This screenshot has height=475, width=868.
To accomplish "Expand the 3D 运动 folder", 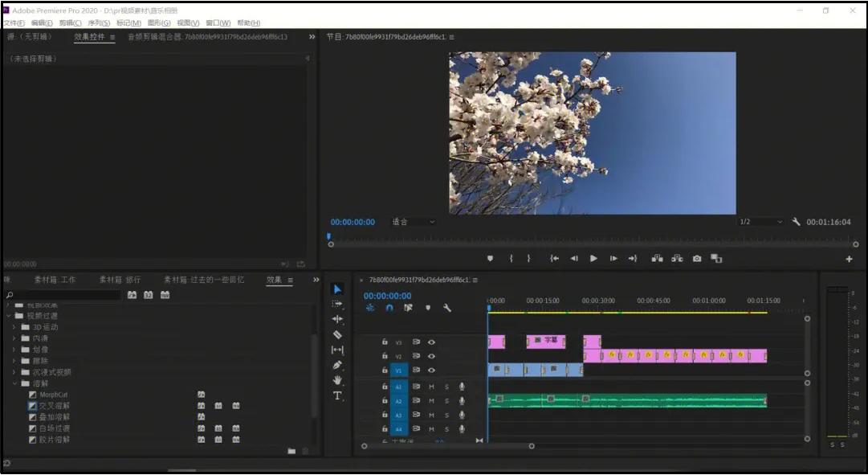I will point(14,327).
